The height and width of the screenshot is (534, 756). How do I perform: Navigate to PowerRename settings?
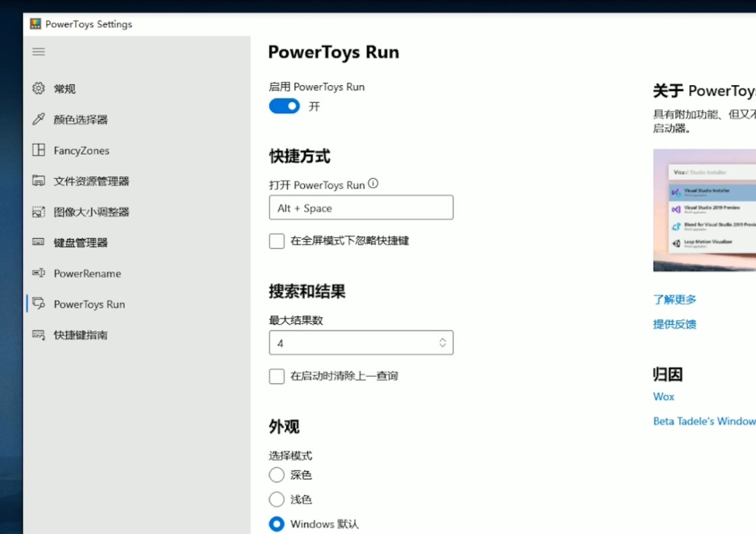point(87,273)
